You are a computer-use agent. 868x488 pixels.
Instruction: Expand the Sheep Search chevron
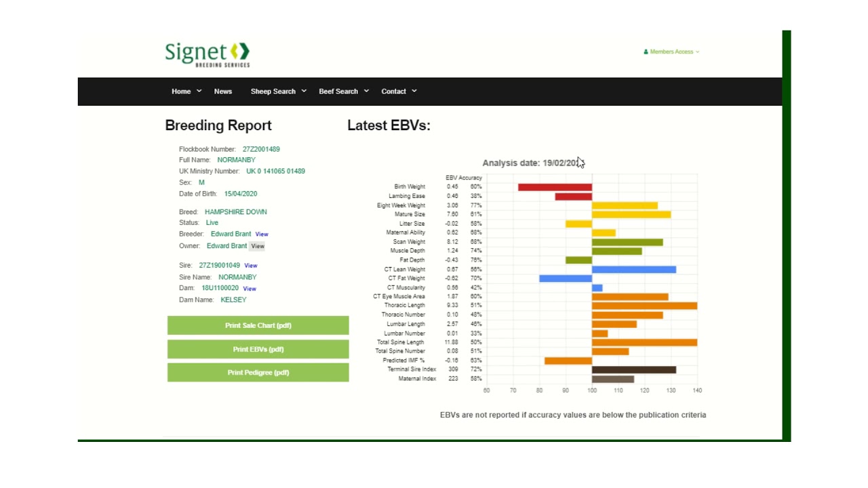pos(304,91)
